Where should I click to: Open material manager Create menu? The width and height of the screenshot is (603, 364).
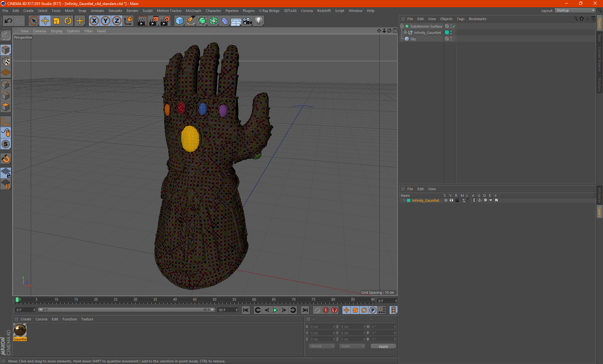(x=26, y=319)
